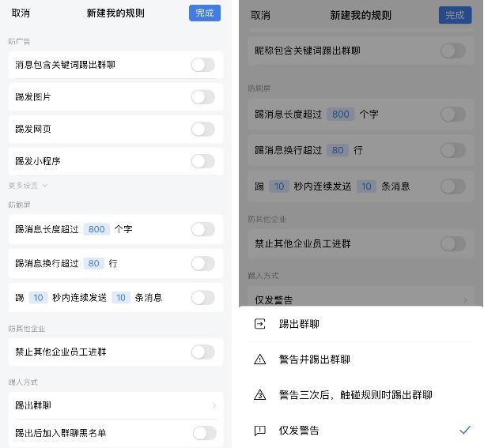This screenshot has width=484, height=448.
Task: Click the triangle-3 icon for three warnings
Action: 260,394
